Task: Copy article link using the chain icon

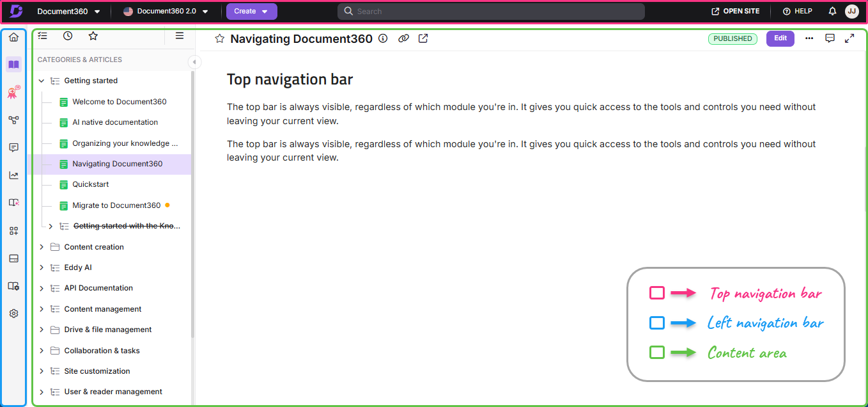Action: [x=403, y=38]
